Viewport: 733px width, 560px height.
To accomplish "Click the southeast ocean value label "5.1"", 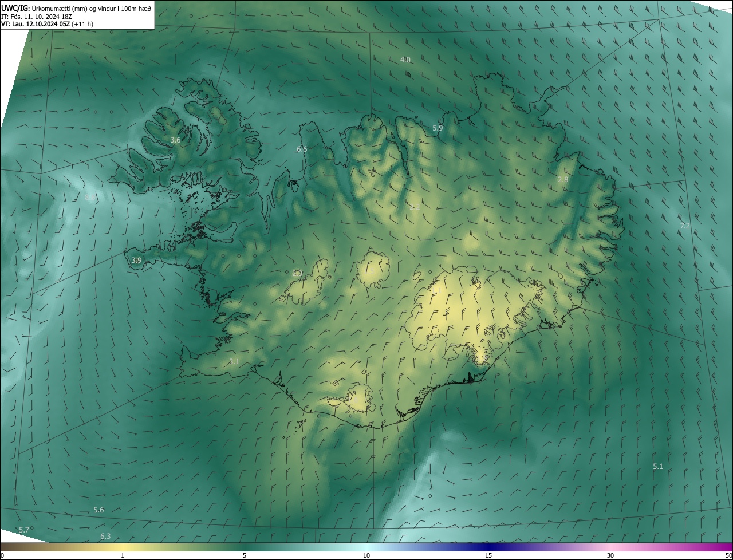I will tap(658, 467).
